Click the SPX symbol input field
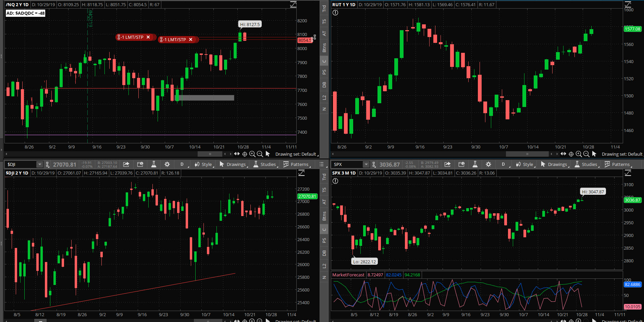The image size is (644, 322). pos(347,164)
